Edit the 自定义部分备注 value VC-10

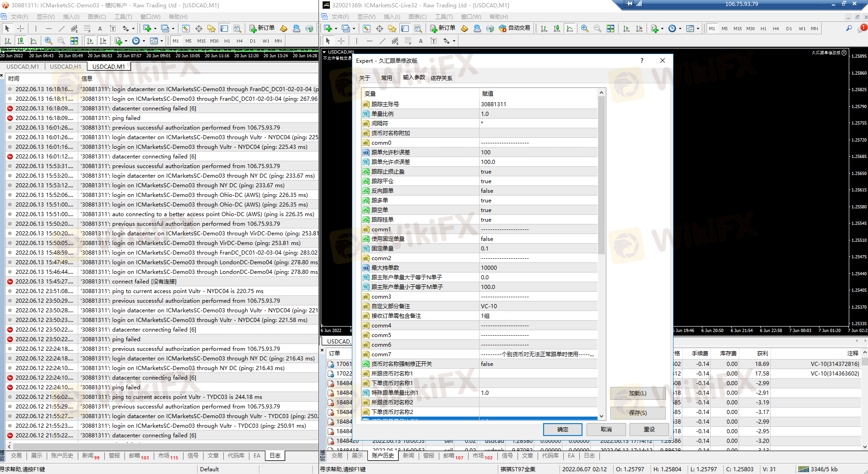click(538, 306)
